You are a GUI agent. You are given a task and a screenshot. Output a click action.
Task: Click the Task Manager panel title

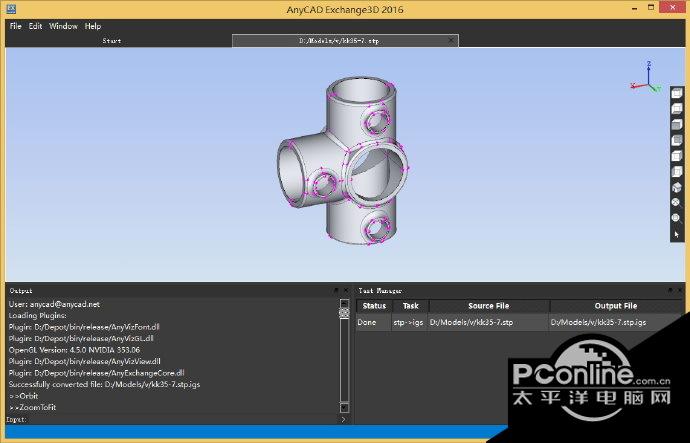click(380, 291)
